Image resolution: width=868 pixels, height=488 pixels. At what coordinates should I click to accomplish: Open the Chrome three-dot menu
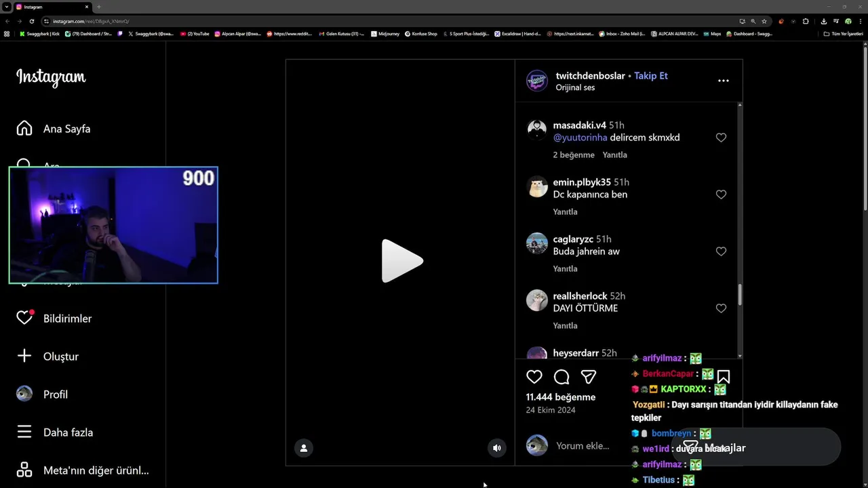861,21
